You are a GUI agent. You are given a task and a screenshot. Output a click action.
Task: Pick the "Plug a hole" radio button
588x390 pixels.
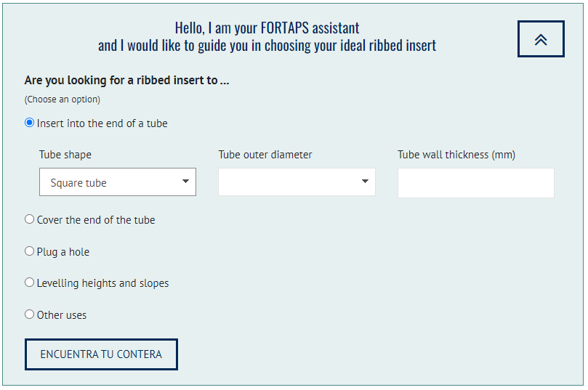tap(30, 251)
